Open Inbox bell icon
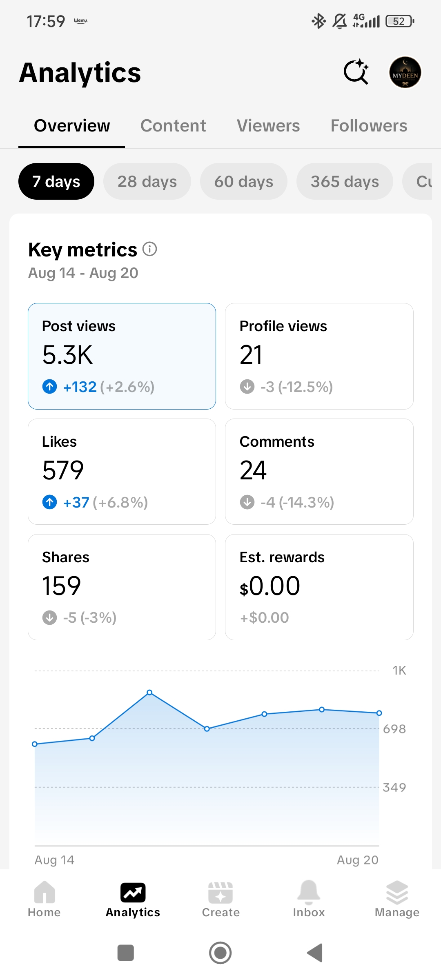This screenshot has width=441, height=980. point(309,892)
